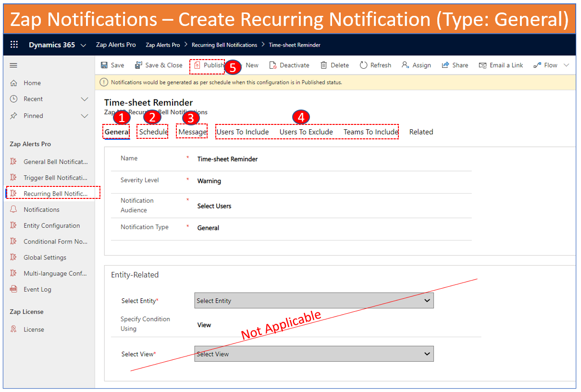Click the Time-sheet Reminder breadcrumb

[295, 45]
